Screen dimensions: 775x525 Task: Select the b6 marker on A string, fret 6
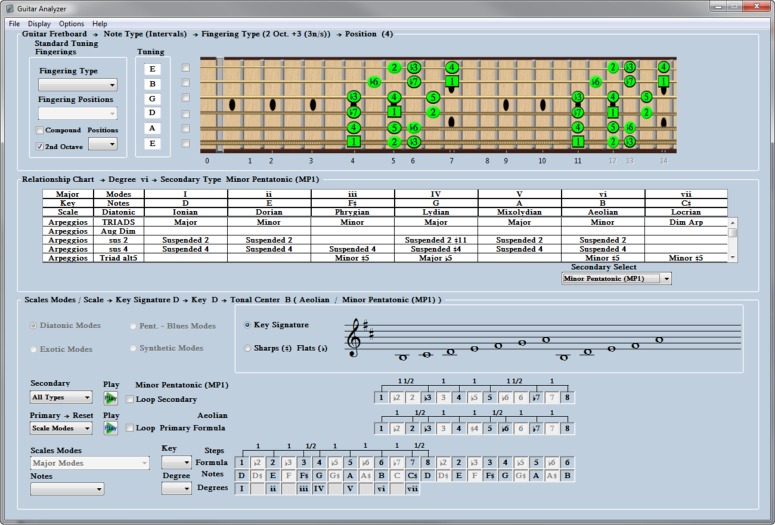tap(414, 128)
